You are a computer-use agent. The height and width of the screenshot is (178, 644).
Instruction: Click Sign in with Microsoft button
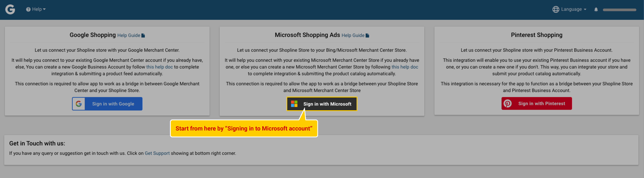click(x=322, y=104)
